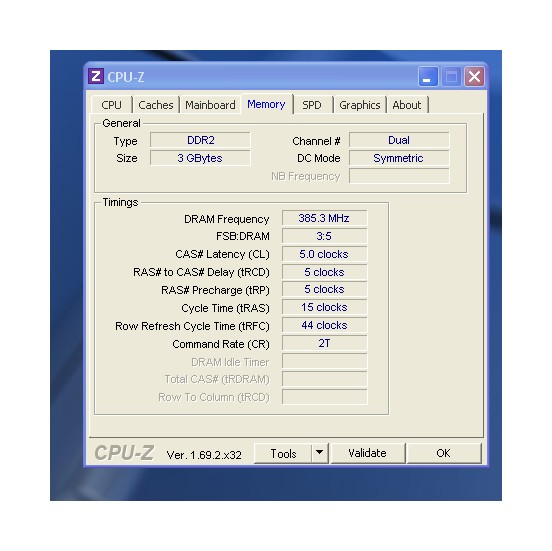Click the tRCD value 5 clocks

(x=324, y=272)
